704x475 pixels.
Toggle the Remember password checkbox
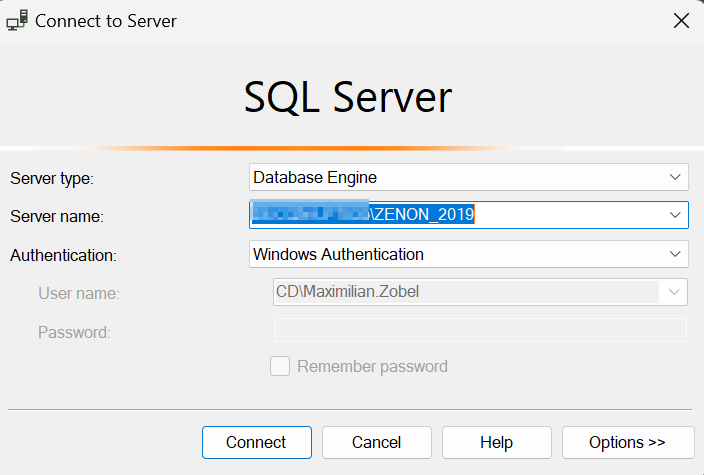pos(281,366)
